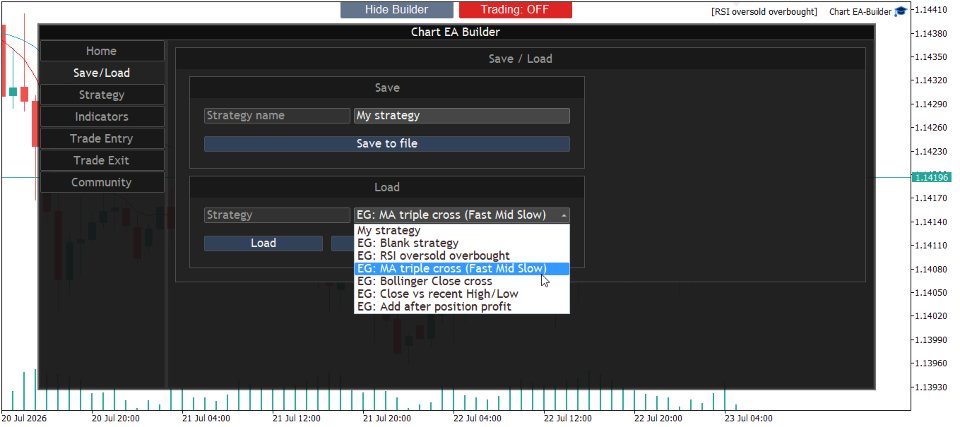
Task: Click the Chart EA Builder title bar
Action: (x=456, y=32)
